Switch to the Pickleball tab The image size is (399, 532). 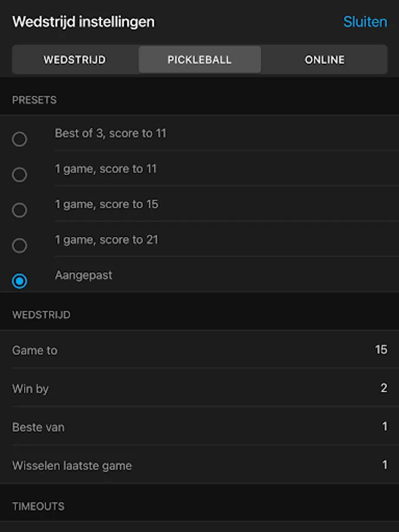[200, 60]
